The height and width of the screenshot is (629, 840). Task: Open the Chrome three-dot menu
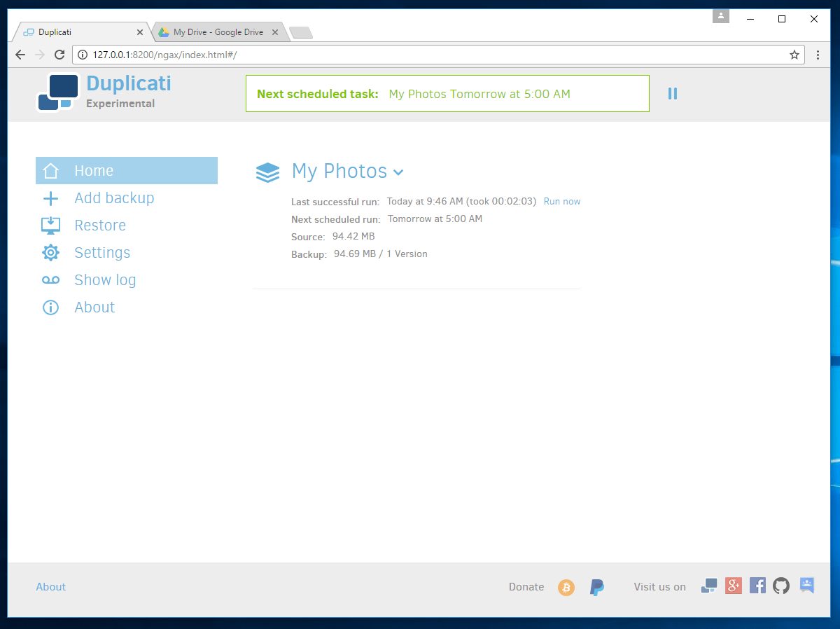(x=818, y=55)
